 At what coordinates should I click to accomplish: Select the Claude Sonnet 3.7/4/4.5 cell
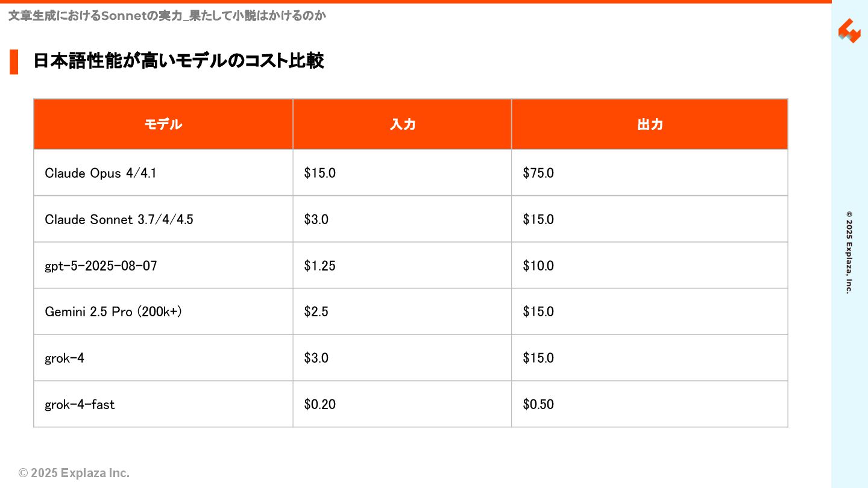click(x=163, y=219)
